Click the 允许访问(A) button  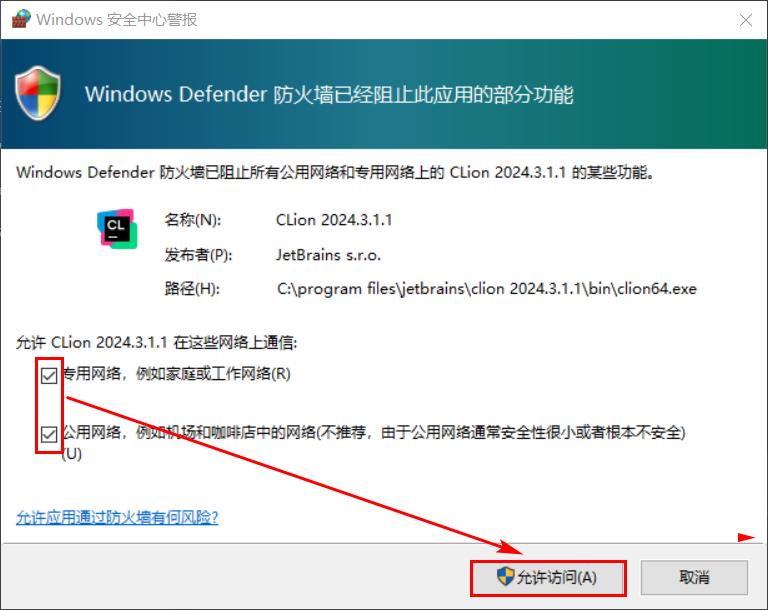(548, 578)
